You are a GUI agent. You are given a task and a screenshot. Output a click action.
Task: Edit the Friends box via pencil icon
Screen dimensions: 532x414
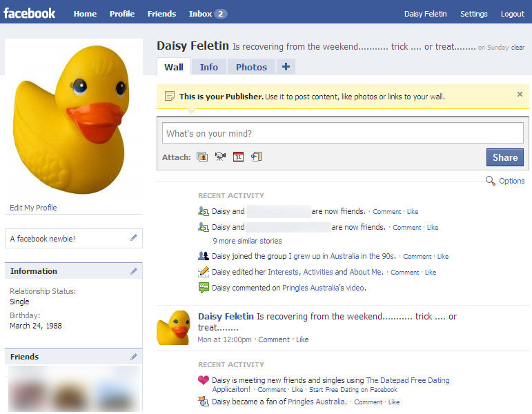pos(134,357)
